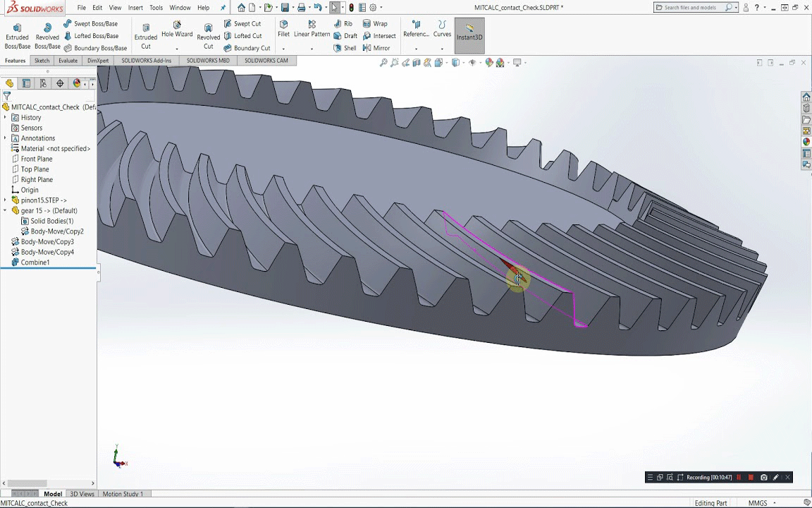Screen dimensions: 812x508
Task: Activate the Shell tool
Action: tap(345, 48)
